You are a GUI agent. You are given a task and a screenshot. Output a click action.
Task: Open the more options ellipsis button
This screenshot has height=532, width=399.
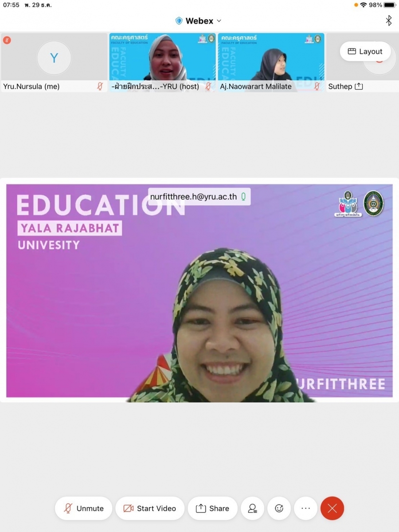pyautogui.click(x=305, y=509)
